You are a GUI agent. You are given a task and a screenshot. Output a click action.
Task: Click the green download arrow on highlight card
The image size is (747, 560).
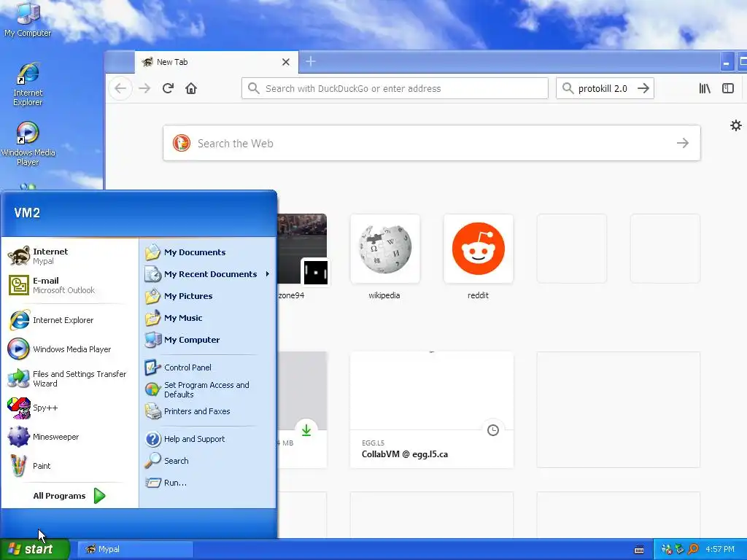[x=306, y=430]
